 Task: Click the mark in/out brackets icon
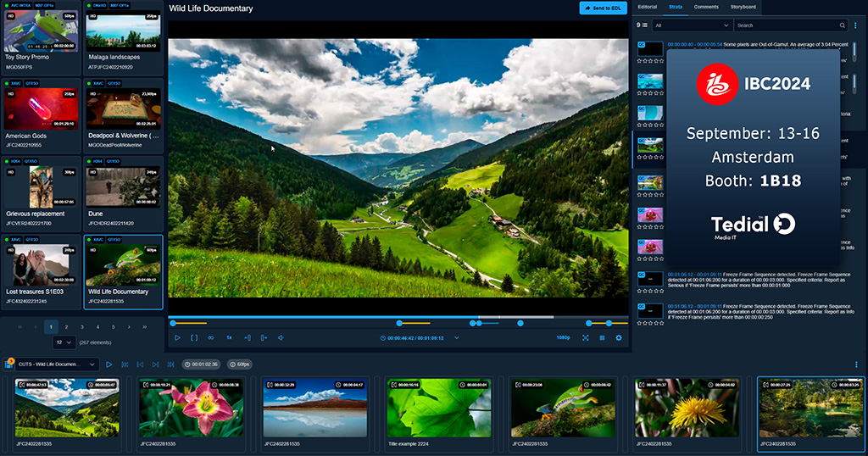coord(194,337)
